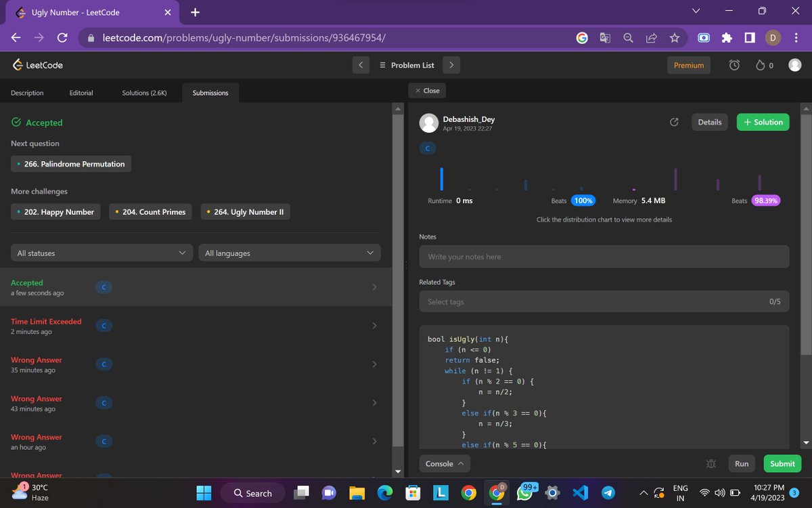Click the green + Solution button
This screenshot has height=508, width=812.
pyautogui.click(x=763, y=122)
